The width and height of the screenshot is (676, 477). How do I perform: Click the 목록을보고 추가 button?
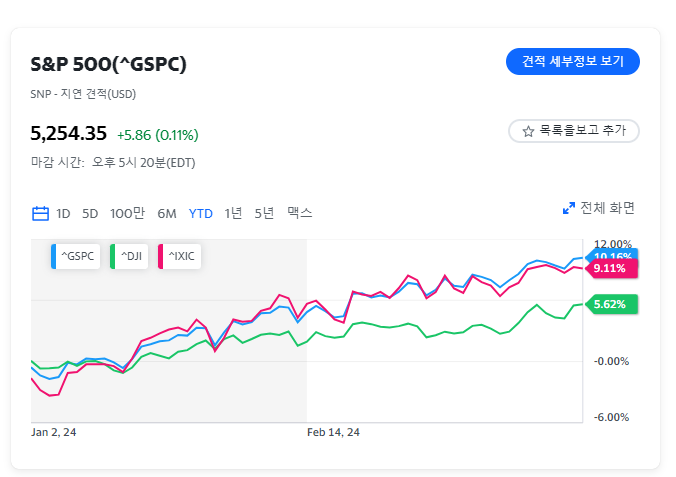[x=574, y=131]
